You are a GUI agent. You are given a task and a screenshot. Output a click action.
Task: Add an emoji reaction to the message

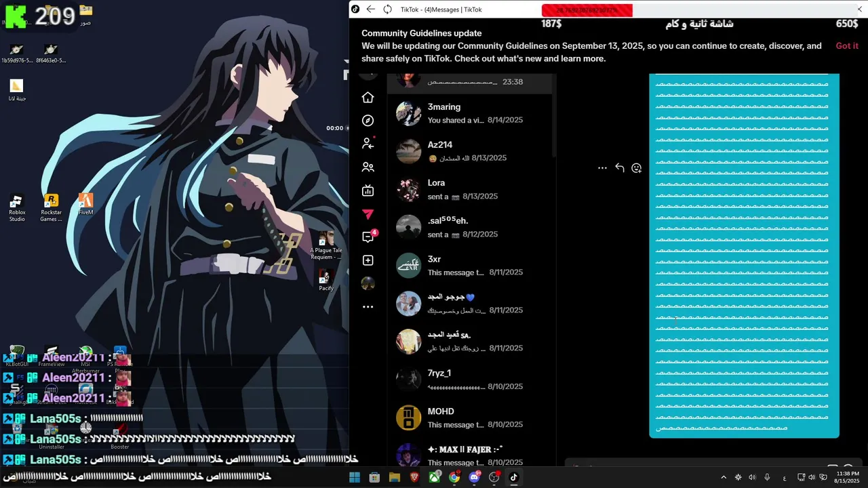636,168
